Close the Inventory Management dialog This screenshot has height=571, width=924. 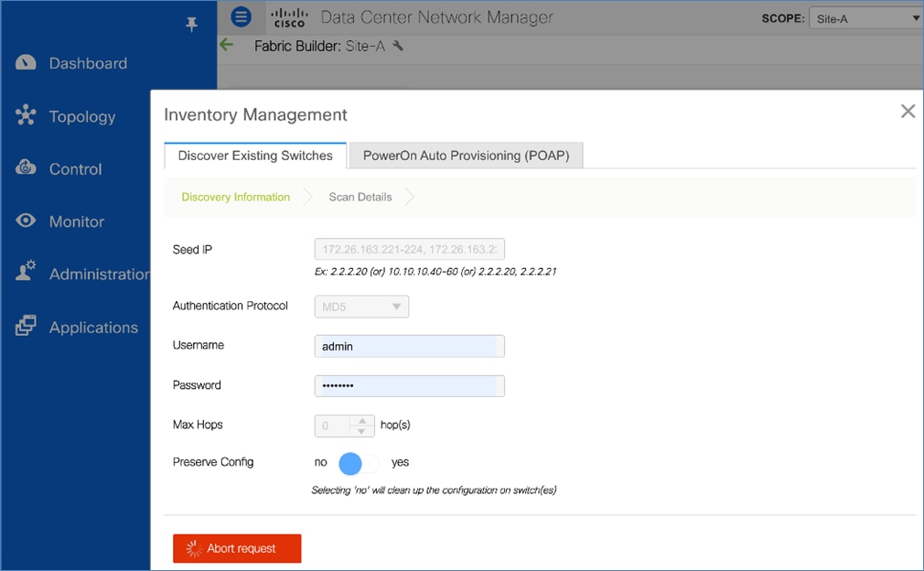(908, 111)
